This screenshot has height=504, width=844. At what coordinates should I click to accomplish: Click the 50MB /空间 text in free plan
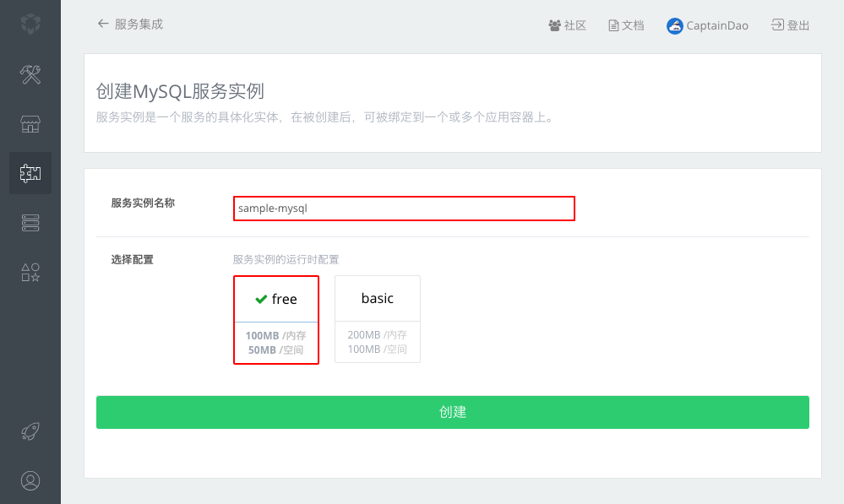pyautogui.click(x=275, y=350)
